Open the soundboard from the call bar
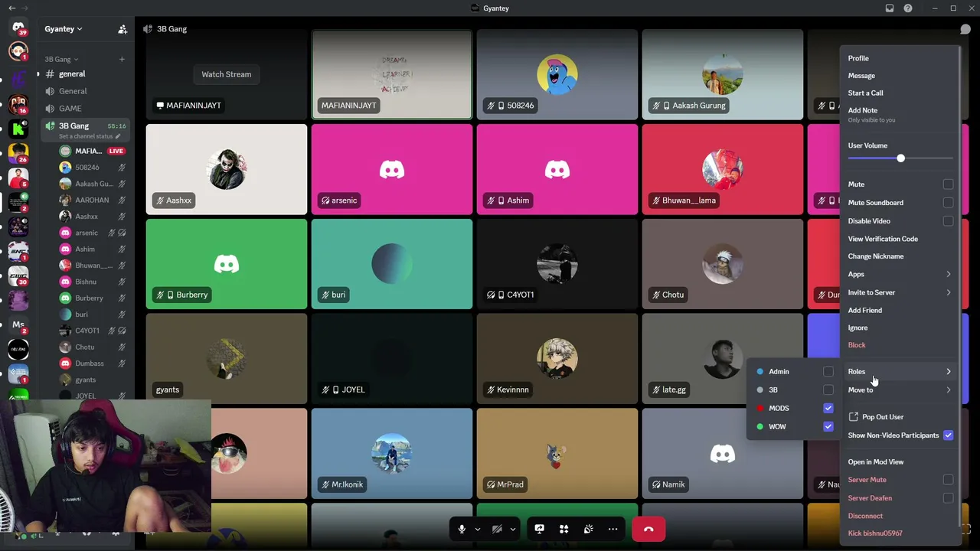The image size is (980, 551). (588, 529)
